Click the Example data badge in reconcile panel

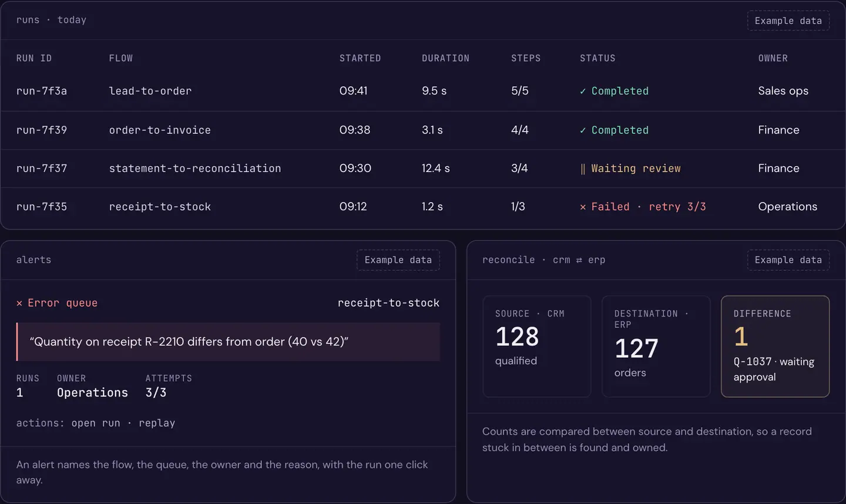click(x=788, y=260)
